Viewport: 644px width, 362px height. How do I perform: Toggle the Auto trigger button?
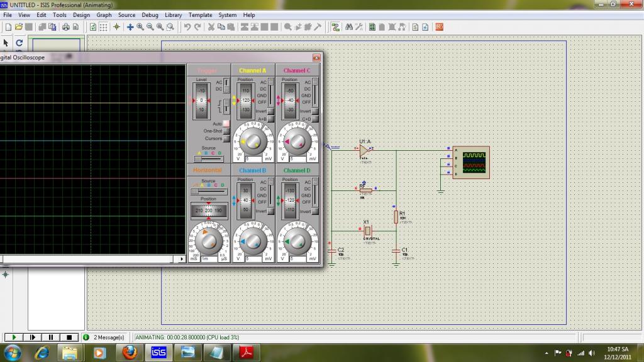coord(226,124)
